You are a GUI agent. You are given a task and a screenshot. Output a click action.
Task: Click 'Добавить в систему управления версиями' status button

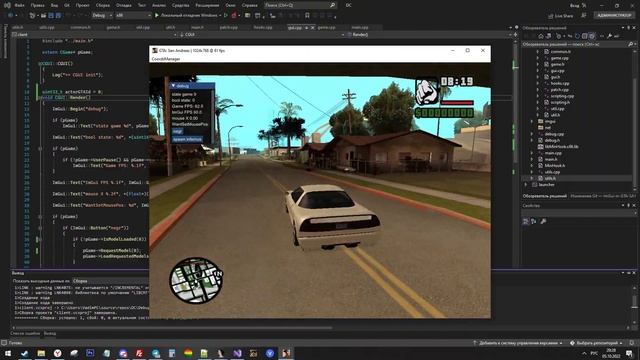tap(518, 343)
